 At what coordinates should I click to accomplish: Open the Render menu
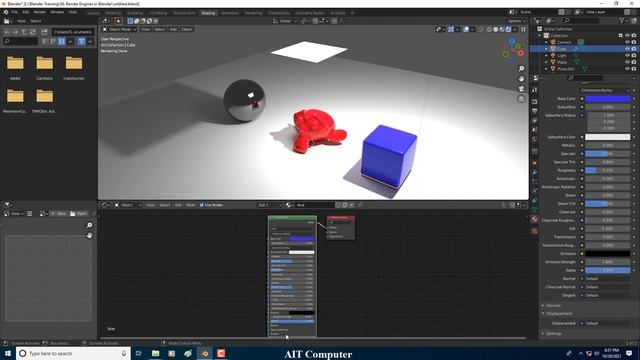(40, 12)
